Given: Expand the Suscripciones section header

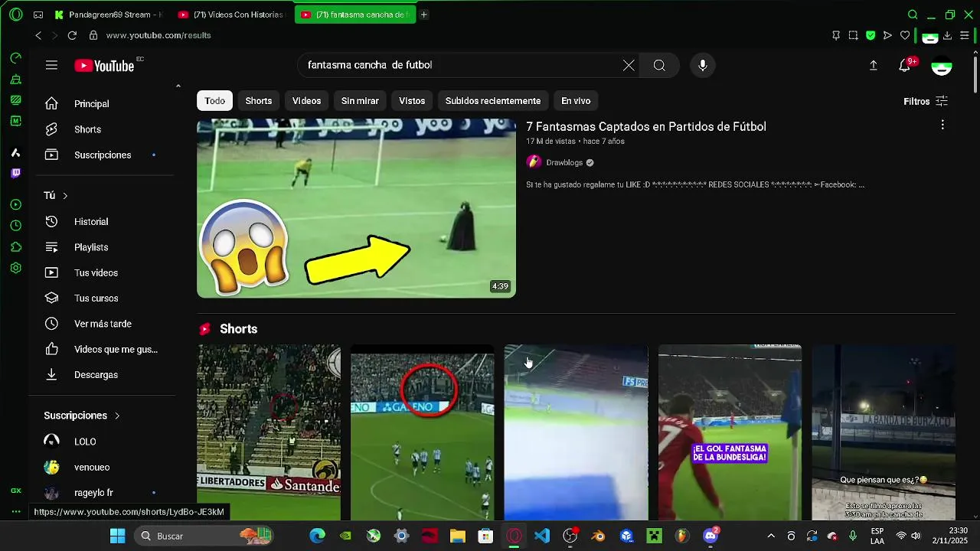Looking at the screenshot, I should [x=82, y=416].
